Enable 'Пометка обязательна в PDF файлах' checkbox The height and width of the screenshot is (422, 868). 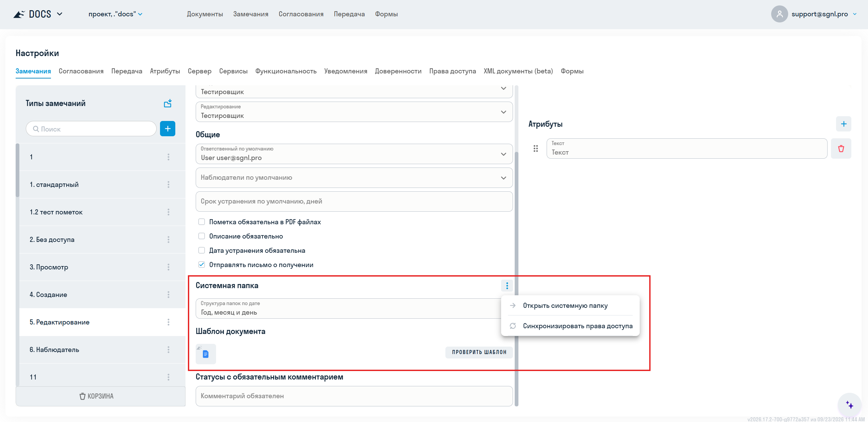pos(201,222)
